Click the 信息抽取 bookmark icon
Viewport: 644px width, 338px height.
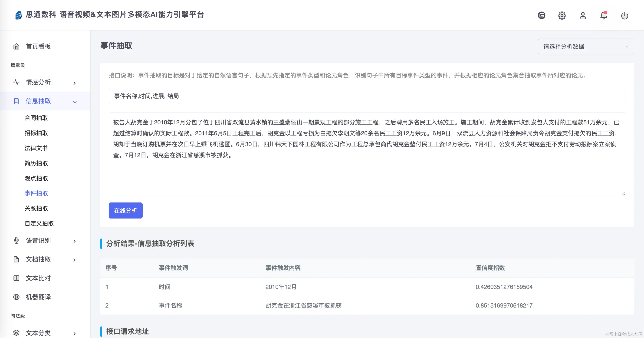click(x=16, y=101)
